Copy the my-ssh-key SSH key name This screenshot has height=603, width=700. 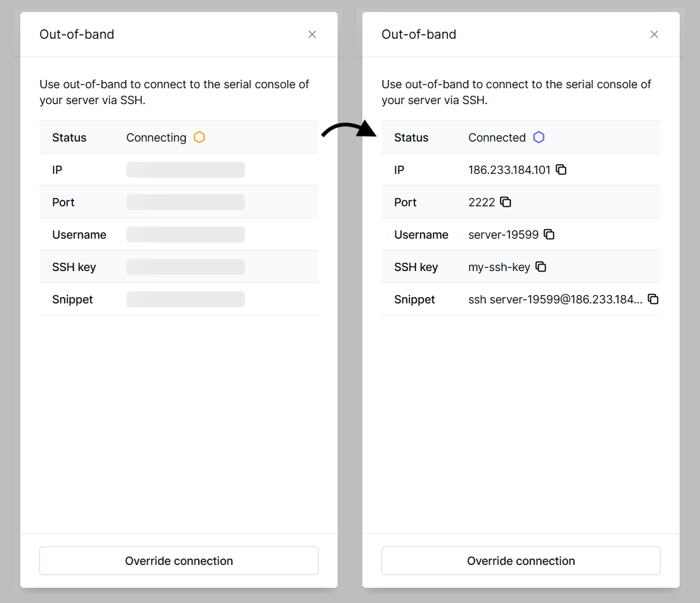pos(541,267)
